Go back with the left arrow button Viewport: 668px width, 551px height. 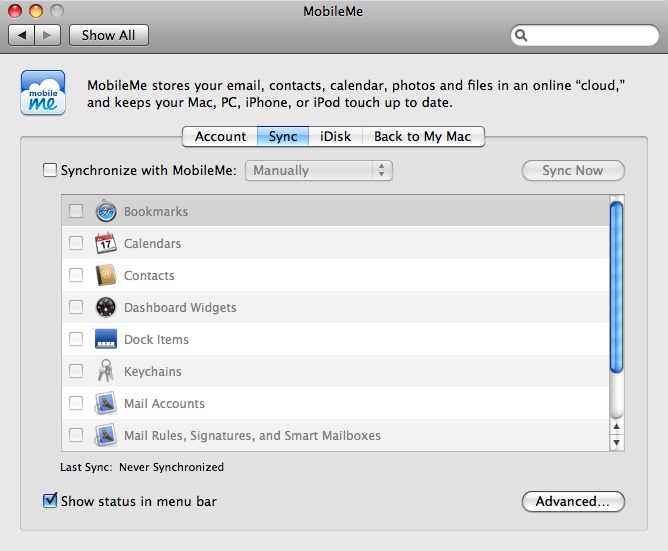click(21, 35)
